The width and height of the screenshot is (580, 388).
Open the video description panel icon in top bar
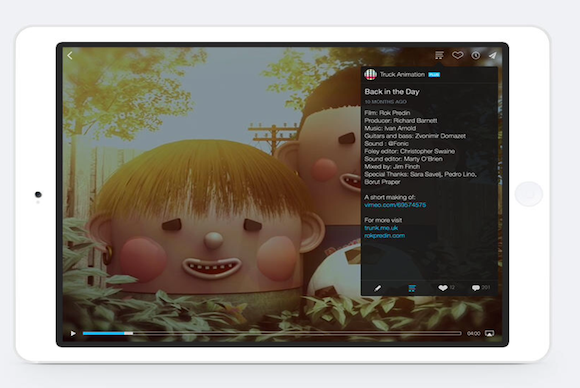[439, 55]
